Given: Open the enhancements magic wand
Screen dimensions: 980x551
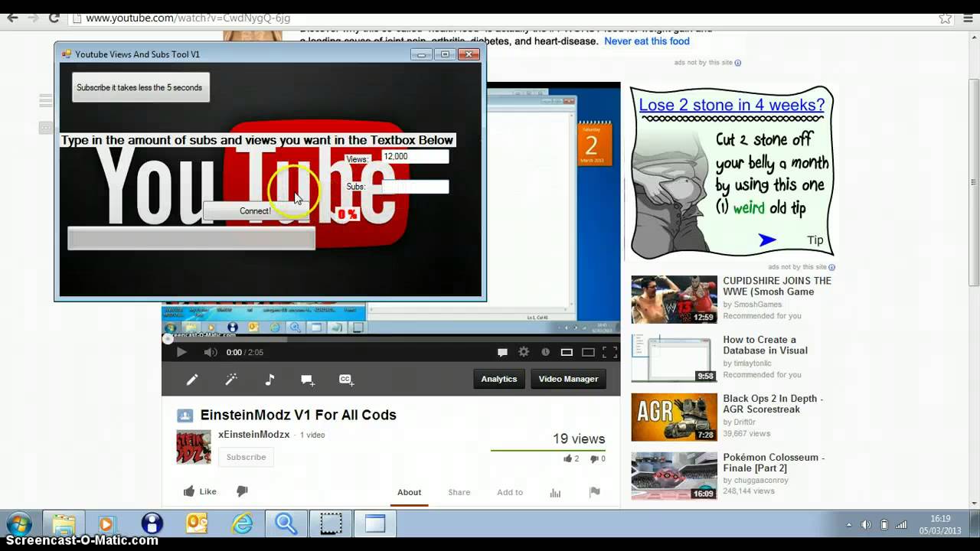Looking at the screenshot, I should (x=230, y=380).
